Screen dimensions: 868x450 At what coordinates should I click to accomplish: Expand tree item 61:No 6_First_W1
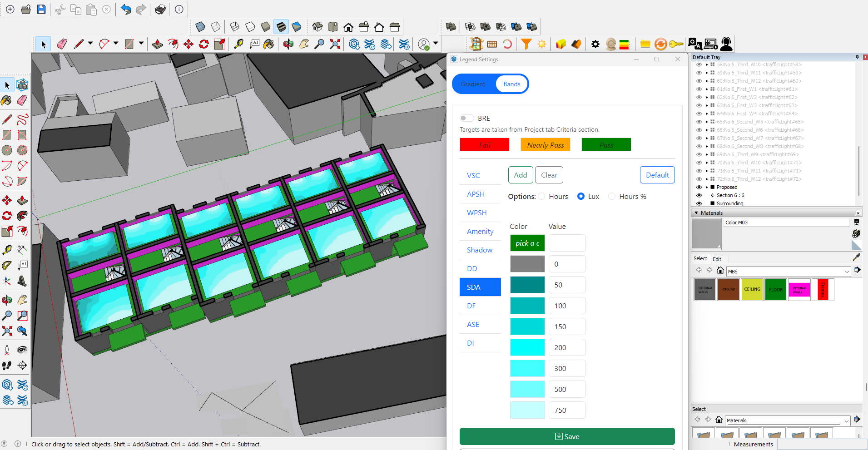[707, 89]
